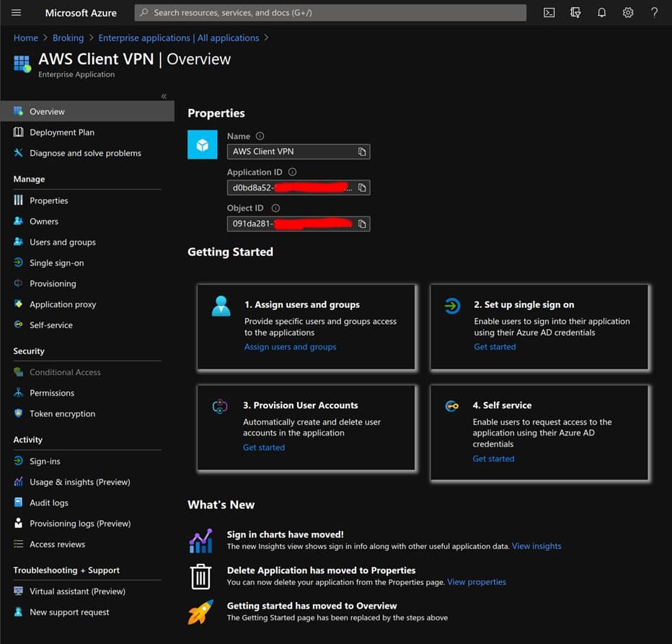The height and width of the screenshot is (644, 672).
Task: Show info tooltip next to Object ID
Action: point(275,208)
